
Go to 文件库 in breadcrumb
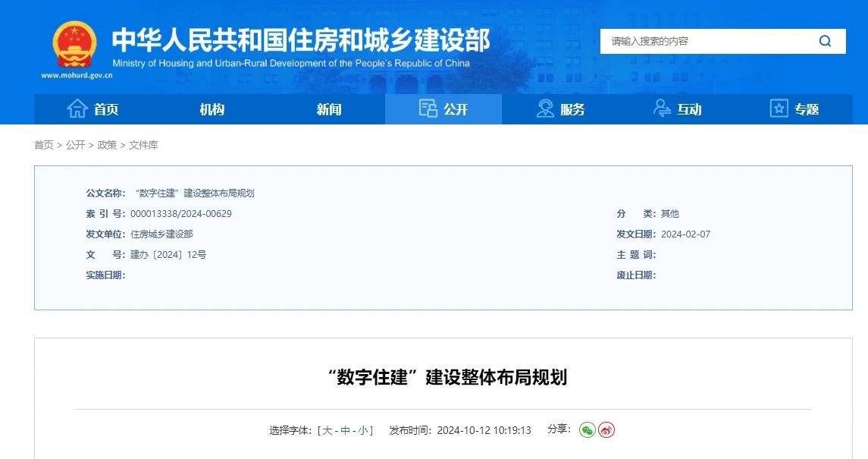(143, 145)
